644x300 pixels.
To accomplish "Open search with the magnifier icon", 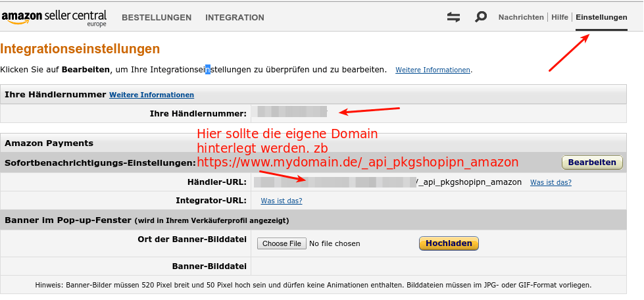I will point(481,17).
